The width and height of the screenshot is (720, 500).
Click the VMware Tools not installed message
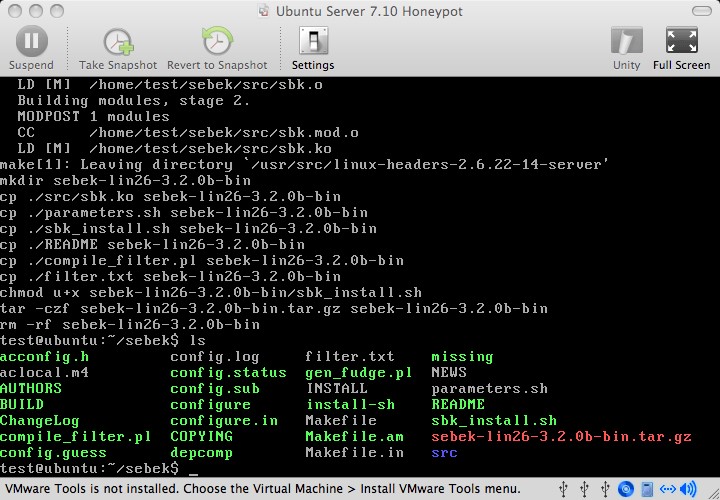[260, 490]
